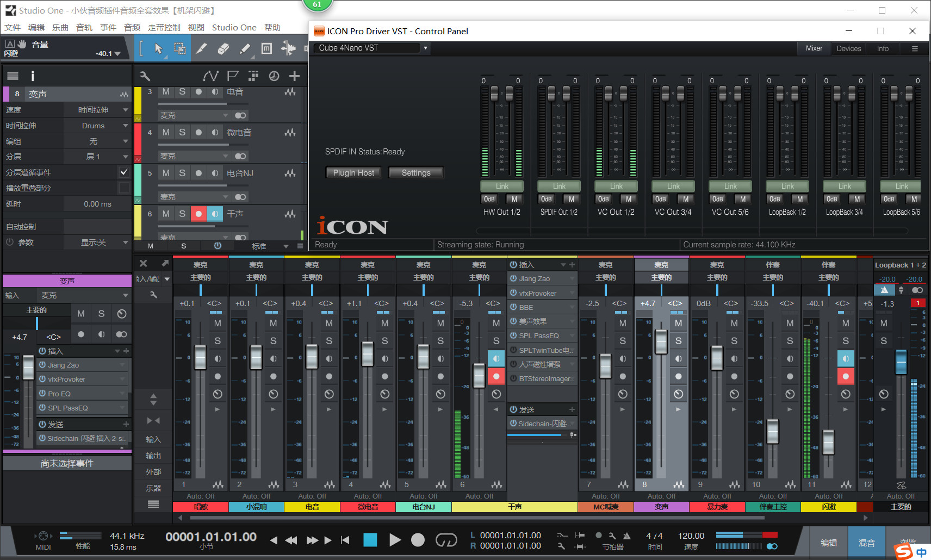Open the inspector info icon

coord(33,76)
